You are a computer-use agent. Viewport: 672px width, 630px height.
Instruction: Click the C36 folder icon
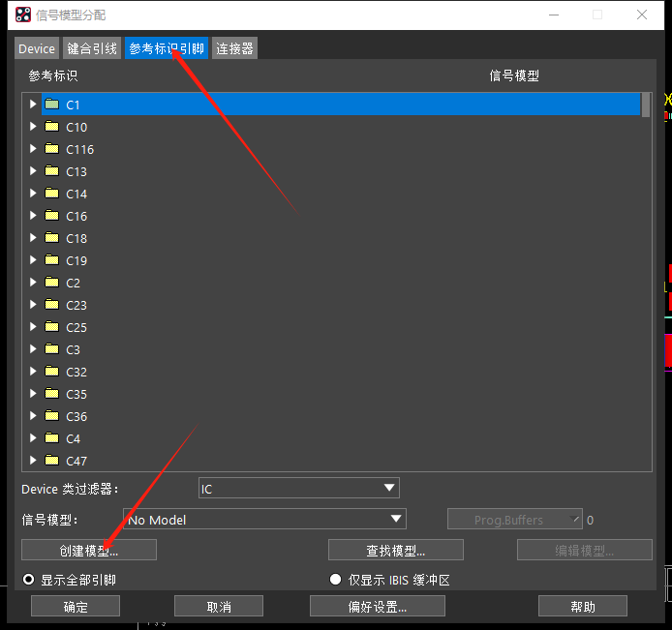tap(52, 416)
